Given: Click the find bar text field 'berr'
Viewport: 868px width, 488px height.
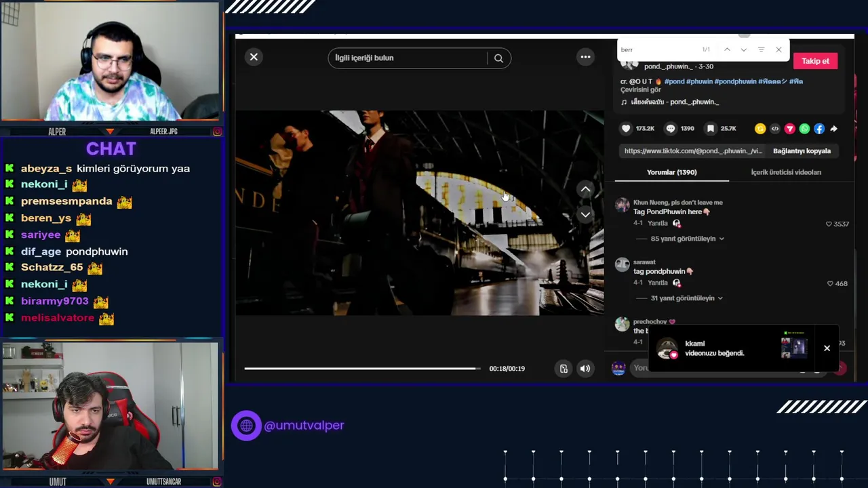Looking at the screenshot, I should click(x=658, y=49).
